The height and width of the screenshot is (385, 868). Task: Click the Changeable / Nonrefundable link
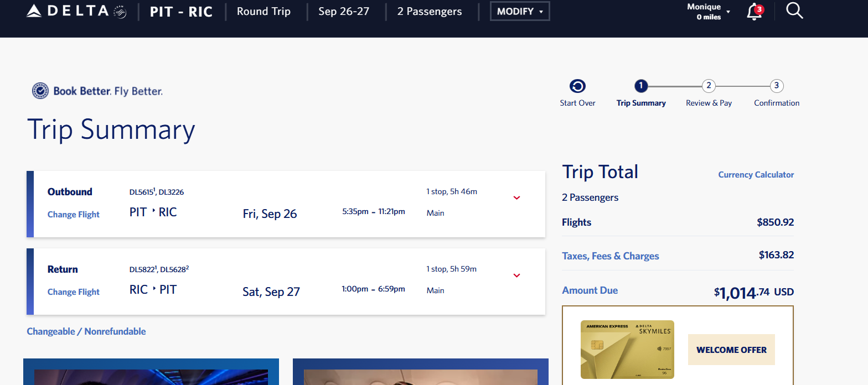point(86,331)
